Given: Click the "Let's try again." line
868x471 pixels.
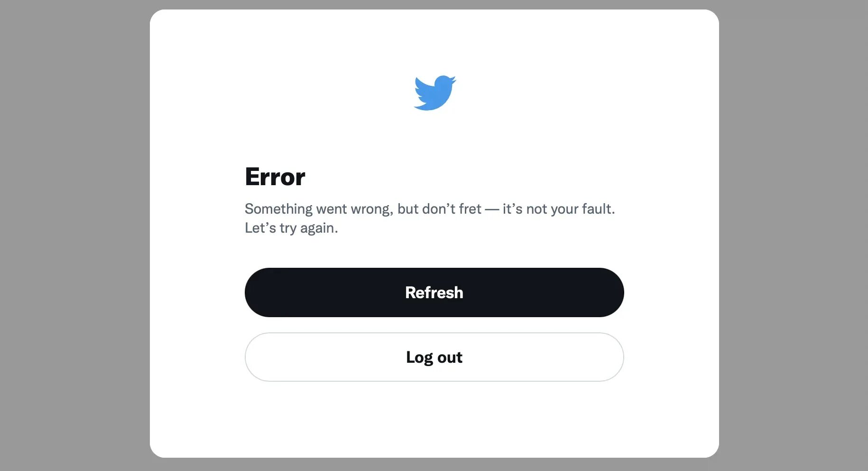Looking at the screenshot, I should tap(291, 228).
